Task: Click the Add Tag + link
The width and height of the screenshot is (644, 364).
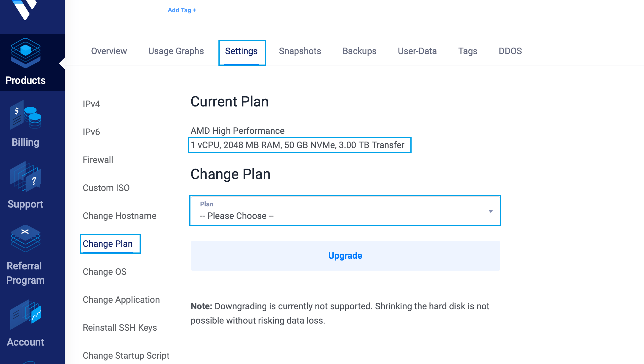Action: tap(182, 10)
